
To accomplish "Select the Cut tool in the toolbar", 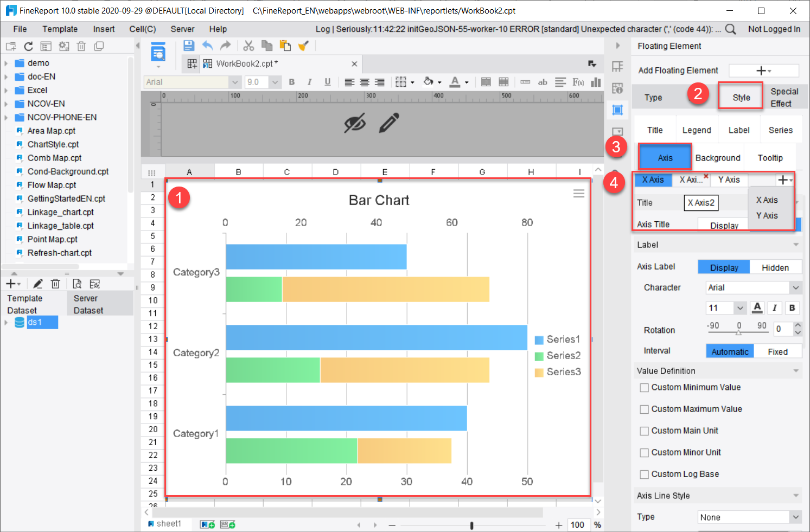I will [x=249, y=46].
